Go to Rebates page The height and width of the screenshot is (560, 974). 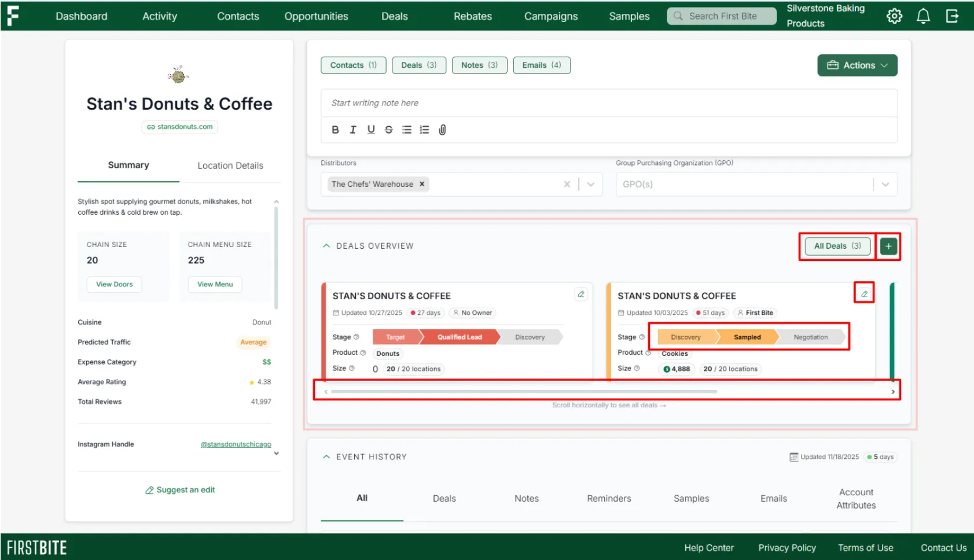[x=473, y=16]
